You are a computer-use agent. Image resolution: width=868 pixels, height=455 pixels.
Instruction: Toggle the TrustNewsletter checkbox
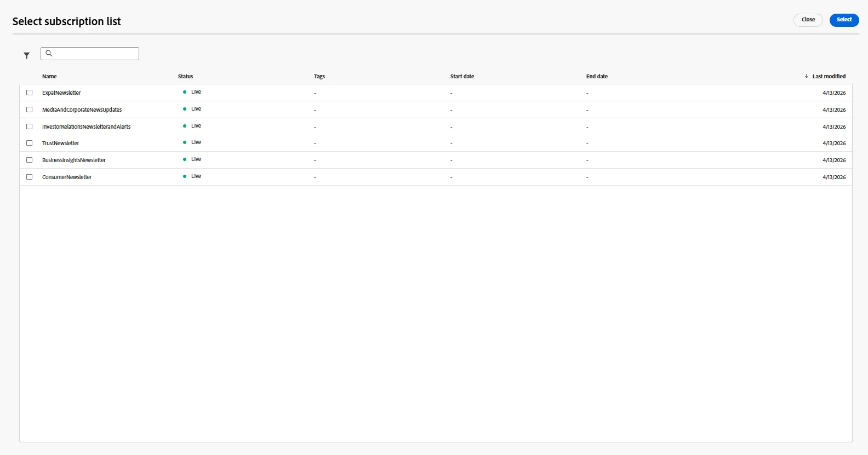tap(30, 143)
